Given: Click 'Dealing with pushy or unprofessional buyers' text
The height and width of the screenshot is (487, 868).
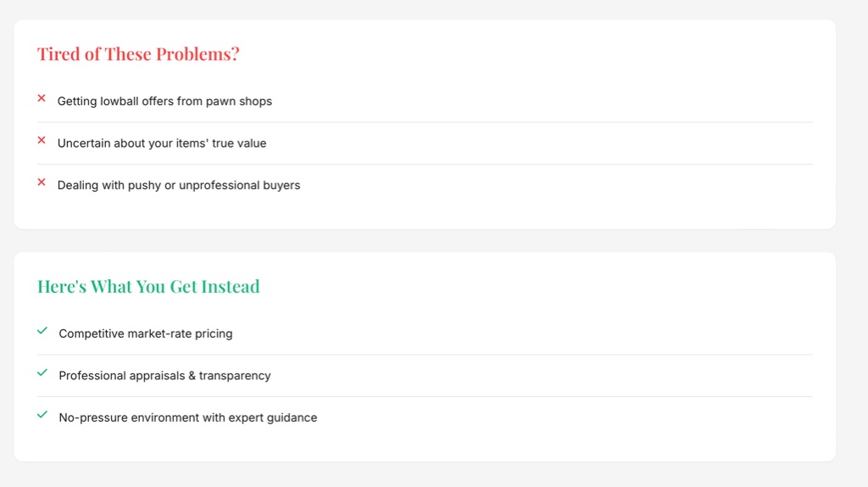Looking at the screenshot, I should (x=179, y=185).
